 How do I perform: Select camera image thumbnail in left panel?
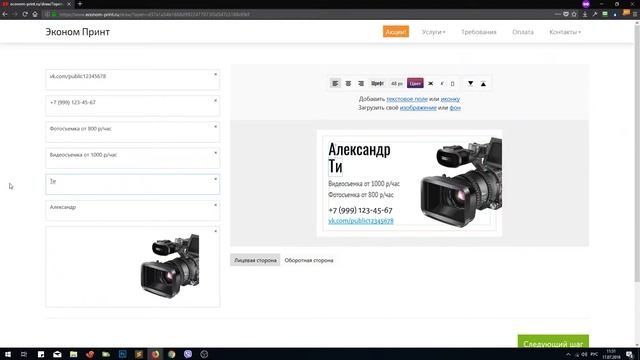(170, 266)
